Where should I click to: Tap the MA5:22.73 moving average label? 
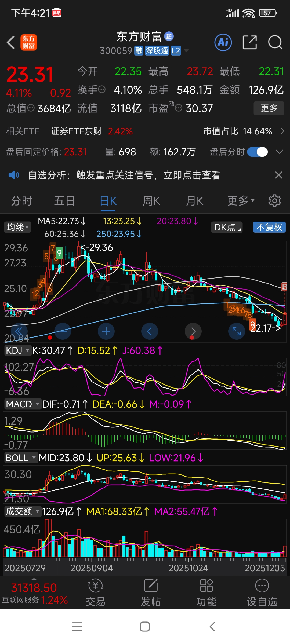61,221
